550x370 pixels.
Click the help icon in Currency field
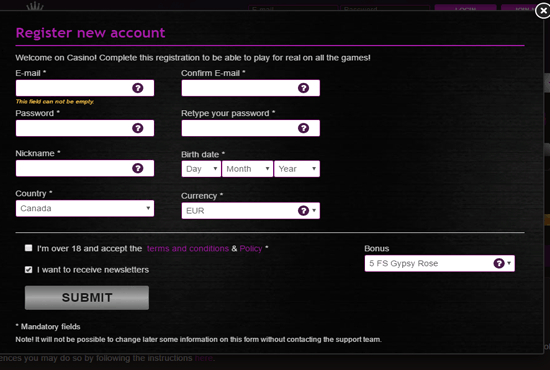(x=303, y=211)
